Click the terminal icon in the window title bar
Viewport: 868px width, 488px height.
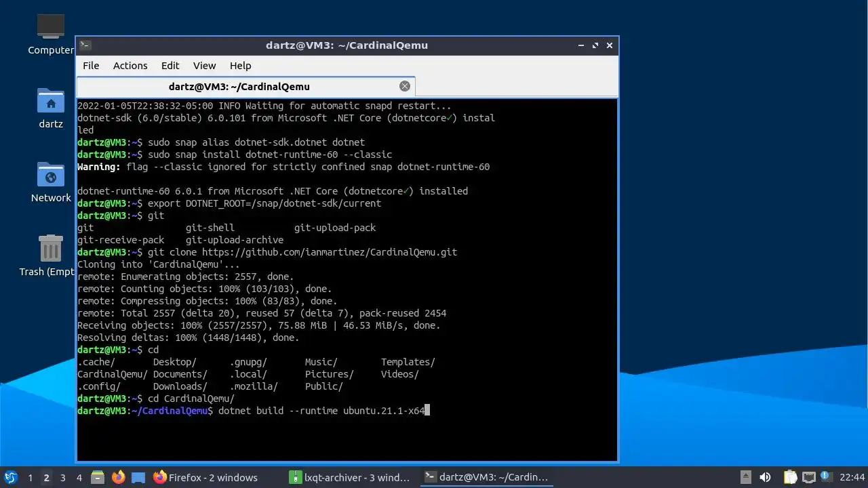pyautogui.click(x=85, y=45)
